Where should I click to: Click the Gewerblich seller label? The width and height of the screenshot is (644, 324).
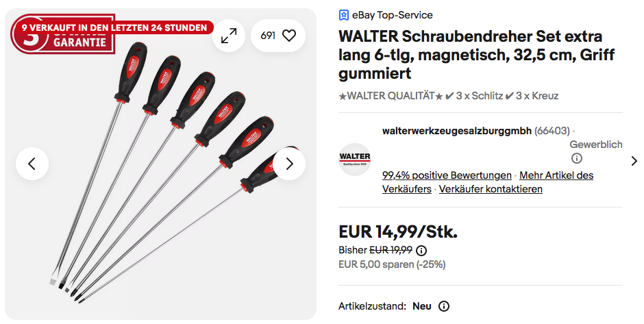tap(596, 145)
